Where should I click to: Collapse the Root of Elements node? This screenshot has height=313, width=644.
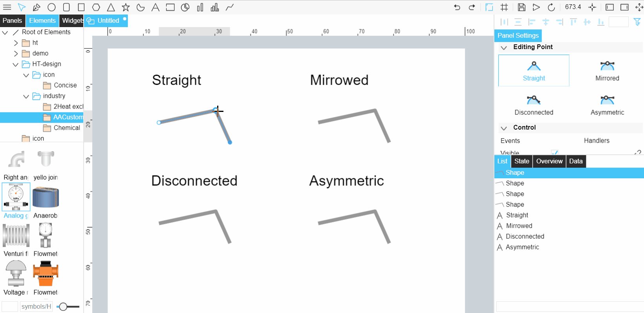tap(5, 32)
